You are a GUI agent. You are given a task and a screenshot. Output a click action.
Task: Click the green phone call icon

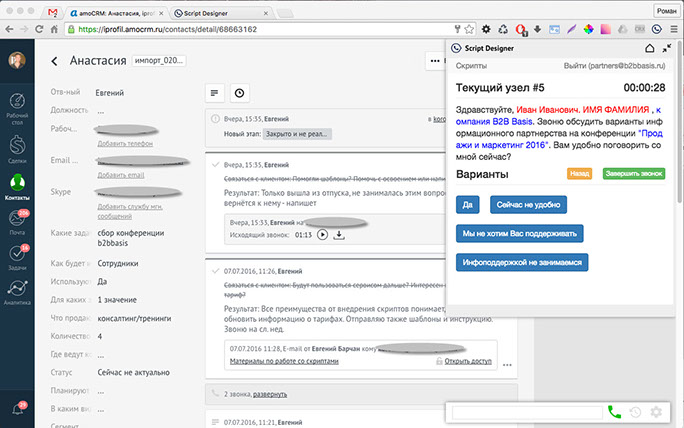pyautogui.click(x=614, y=411)
